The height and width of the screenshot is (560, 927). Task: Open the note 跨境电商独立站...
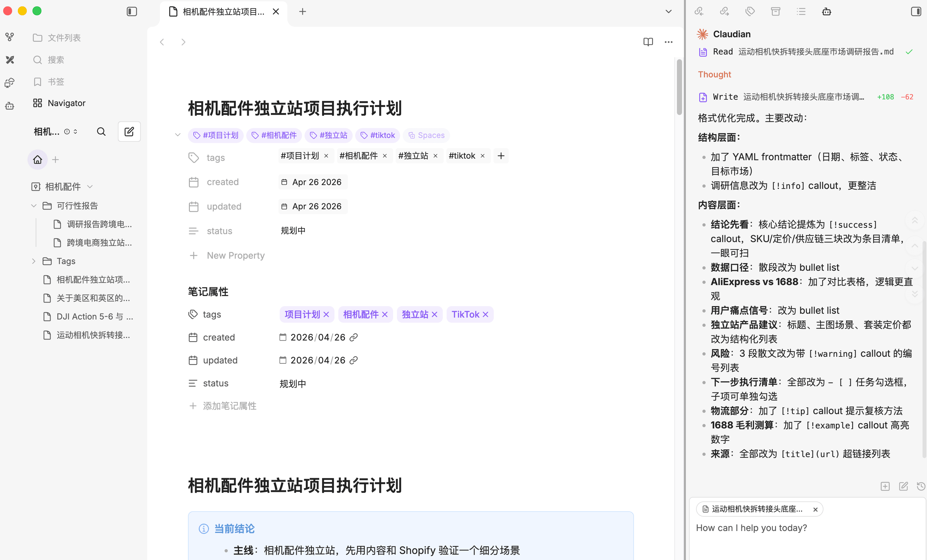point(93,243)
